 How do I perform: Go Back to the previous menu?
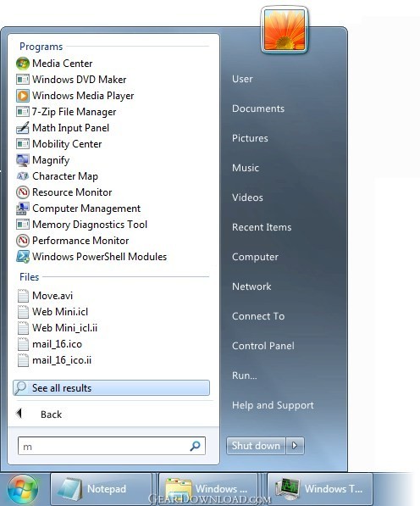tap(51, 414)
